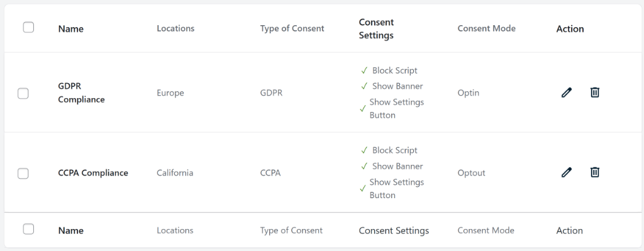
Task: Click the Europe location cell
Action: [170, 93]
